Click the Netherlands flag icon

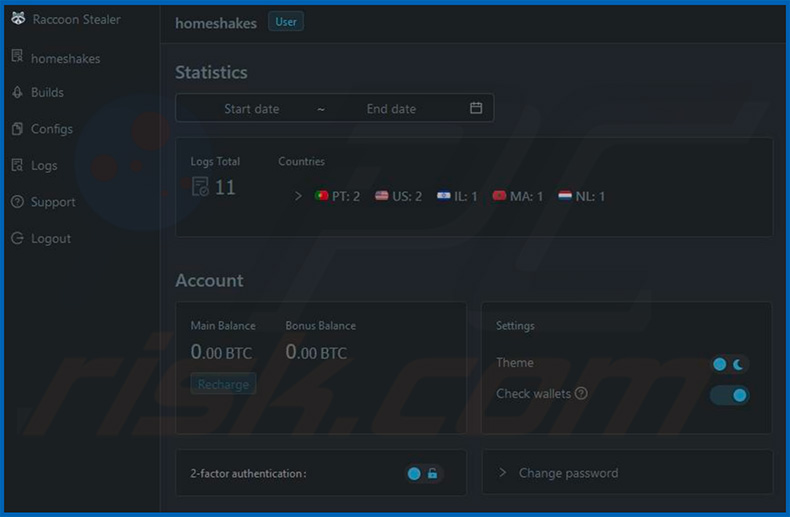tap(565, 196)
